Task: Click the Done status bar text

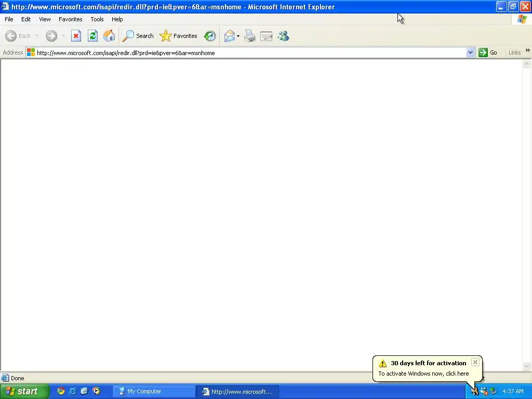Action: (17, 378)
